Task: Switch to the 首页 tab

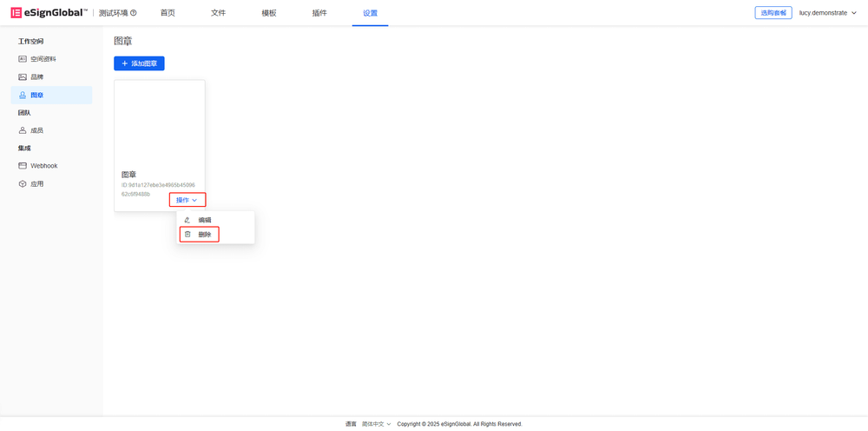Action: pyautogui.click(x=168, y=13)
